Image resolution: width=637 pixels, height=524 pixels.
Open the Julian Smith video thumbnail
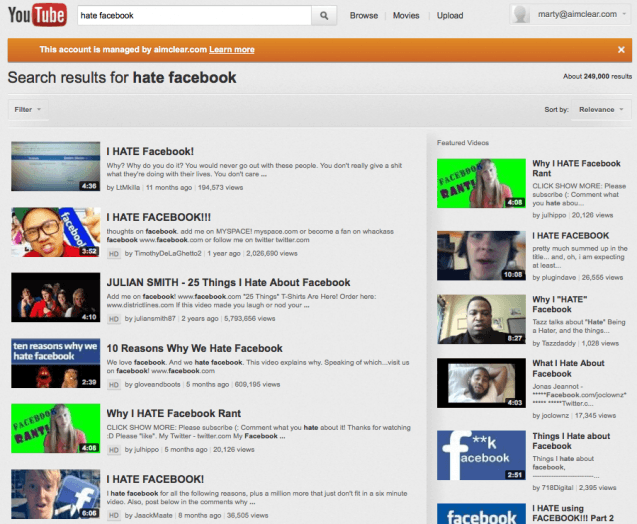pos(56,297)
